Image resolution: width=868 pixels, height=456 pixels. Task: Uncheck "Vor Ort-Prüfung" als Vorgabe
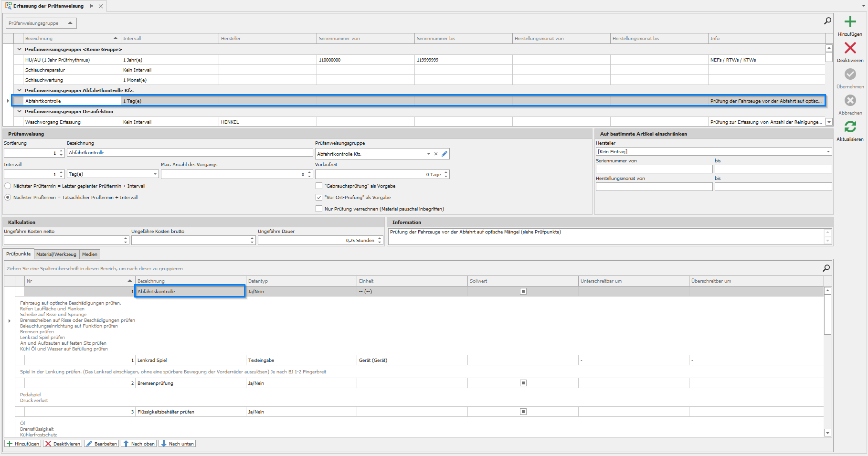click(x=319, y=198)
